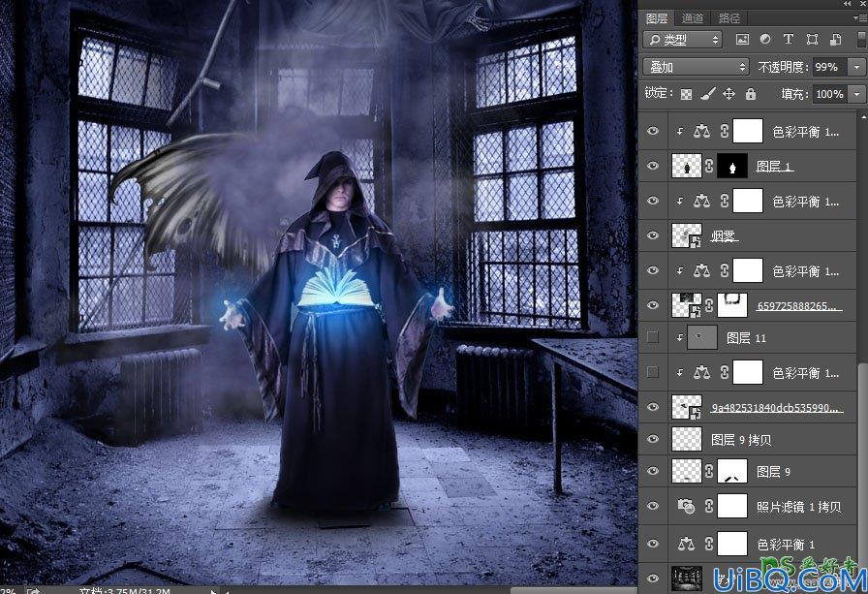This screenshot has width=868, height=594.
Task: Collapse panel using double-arrow icon
Action: click(x=847, y=3)
